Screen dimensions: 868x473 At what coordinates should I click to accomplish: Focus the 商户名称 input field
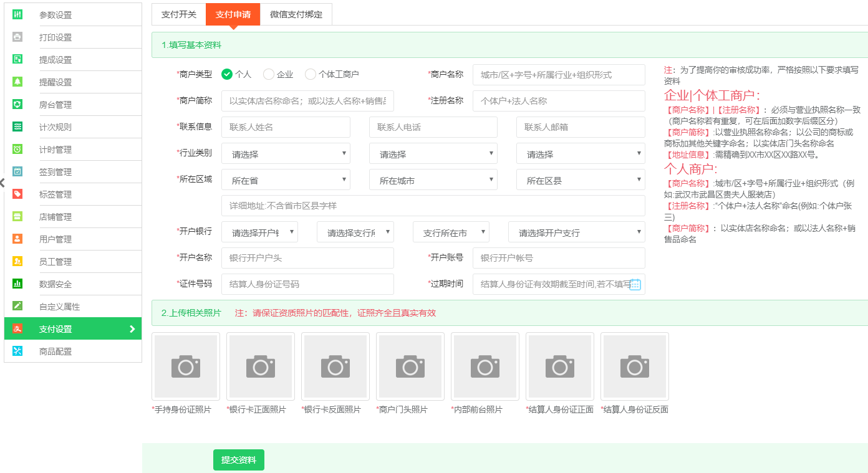[559, 74]
